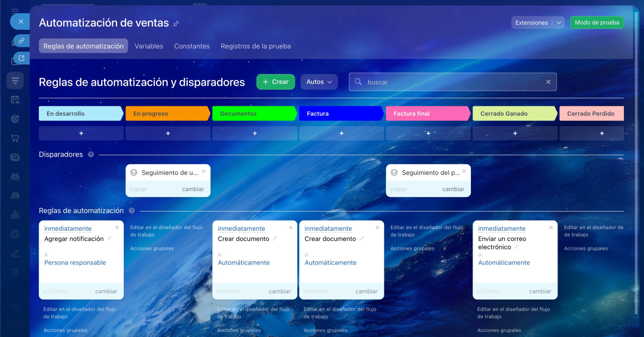
Task: Click the pin icon next to the title
Action: coord(176,24)
